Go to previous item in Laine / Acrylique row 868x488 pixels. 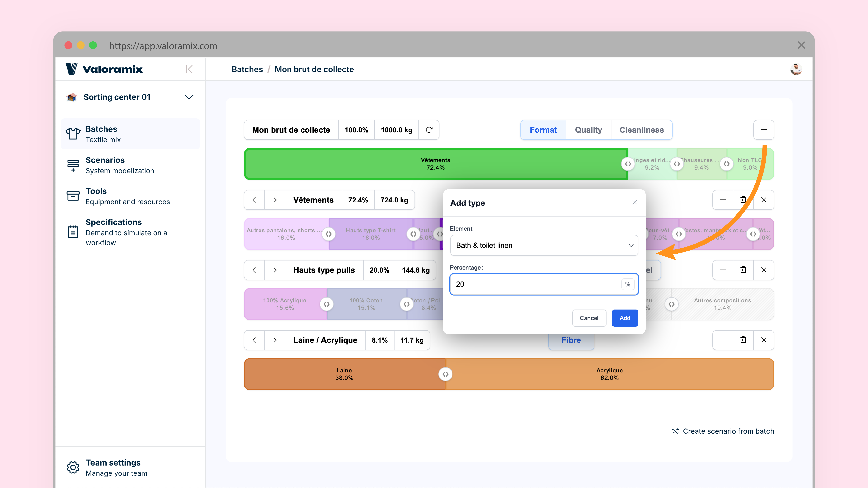pos(254,340)
